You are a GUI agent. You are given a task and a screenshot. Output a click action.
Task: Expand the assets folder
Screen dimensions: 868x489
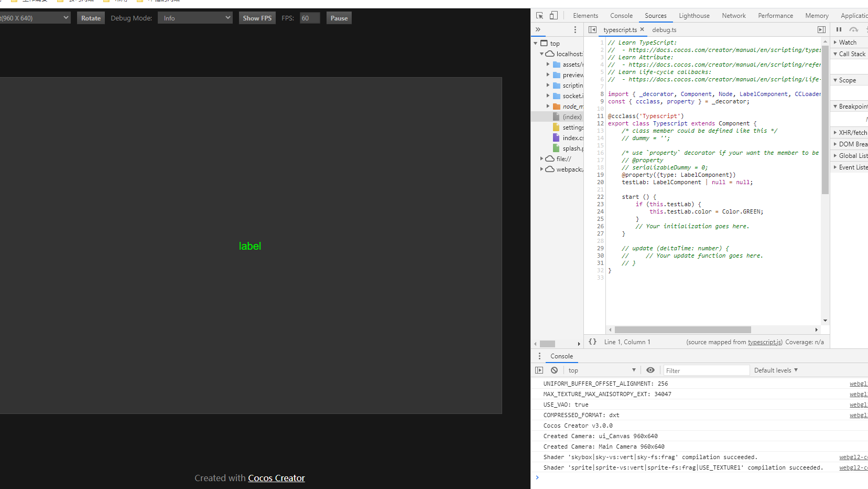coord(548,65)
